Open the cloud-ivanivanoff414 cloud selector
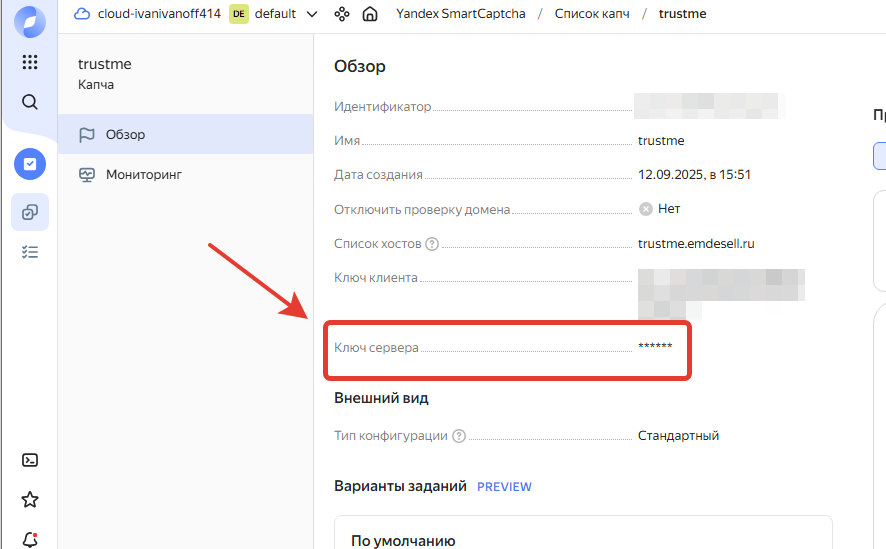The width and height of the screenshot is (886, 549). (x=148, y=14)
